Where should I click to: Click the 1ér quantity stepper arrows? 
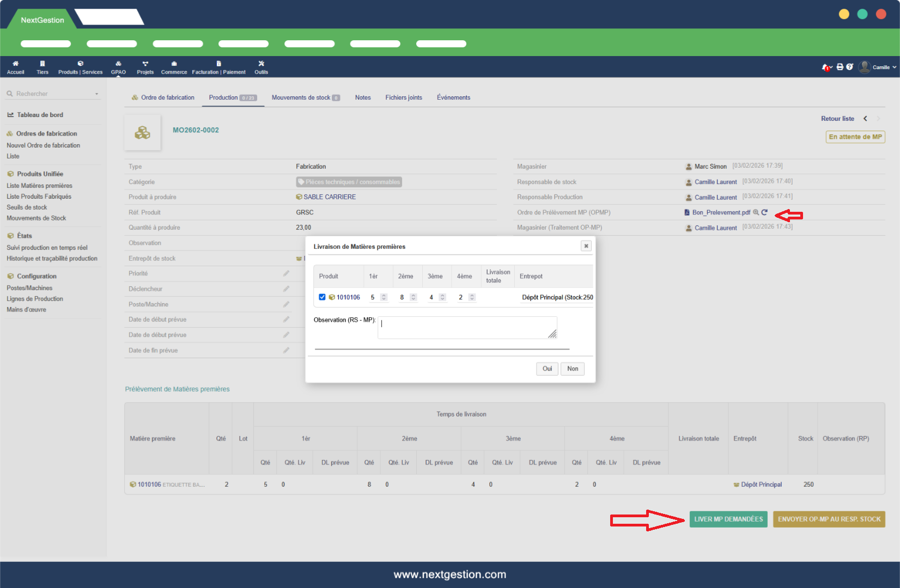(x=384, y=297)
